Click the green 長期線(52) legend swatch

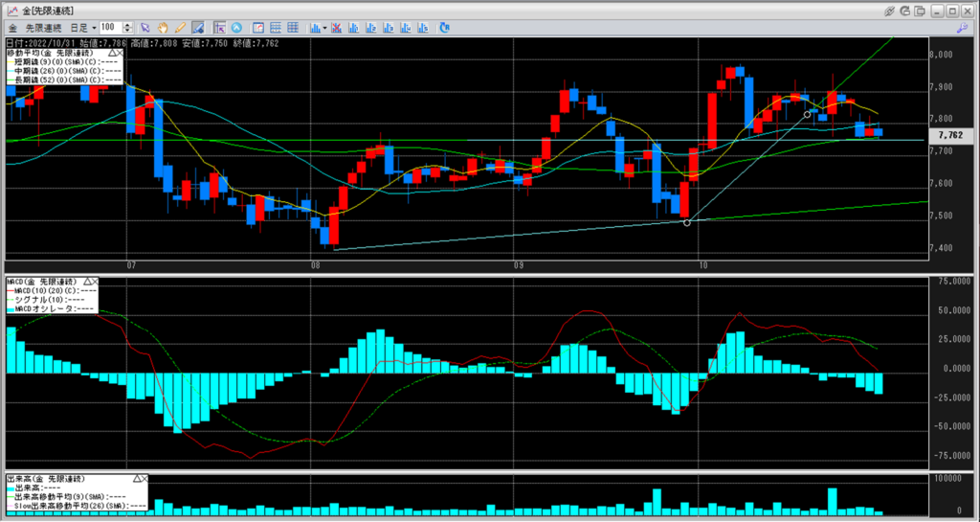[x=9, y=80]
